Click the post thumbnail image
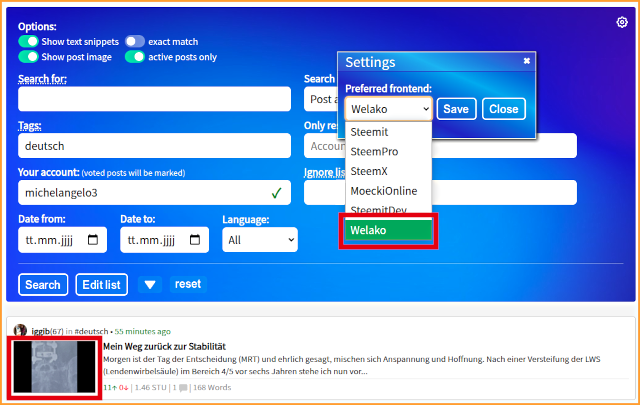The image size is (640, 405). [54, 367]
